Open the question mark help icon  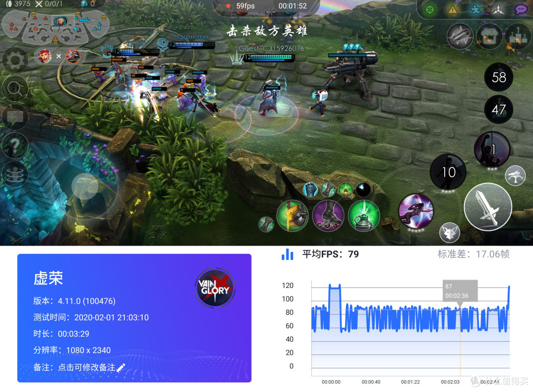15,146
